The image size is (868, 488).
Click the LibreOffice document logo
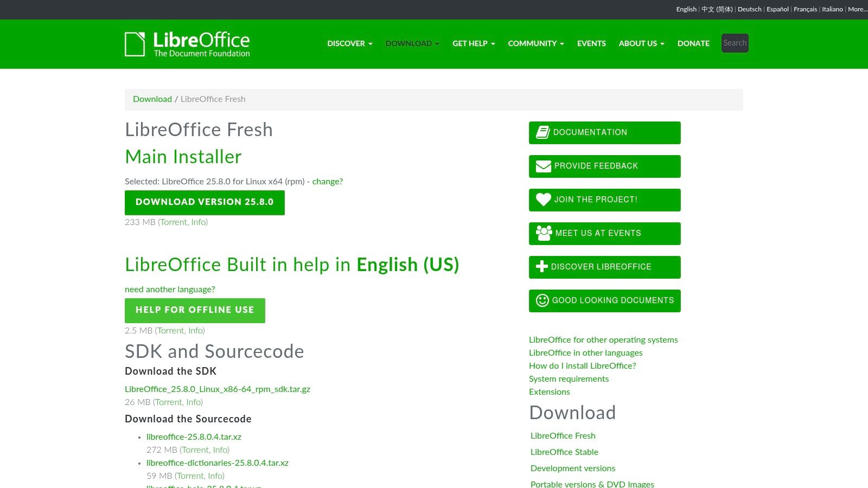pyautogui.click(x=135, y=43)
